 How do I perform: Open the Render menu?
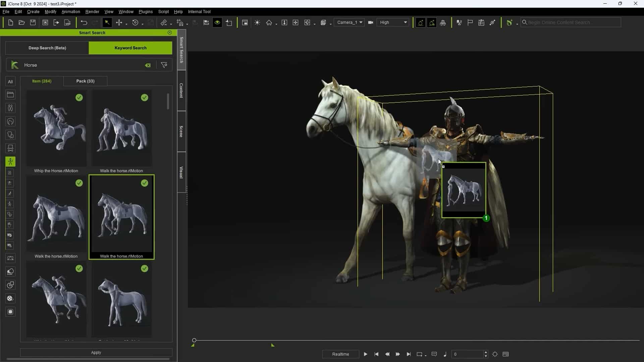pyautogui.click(x=92, y=11)
